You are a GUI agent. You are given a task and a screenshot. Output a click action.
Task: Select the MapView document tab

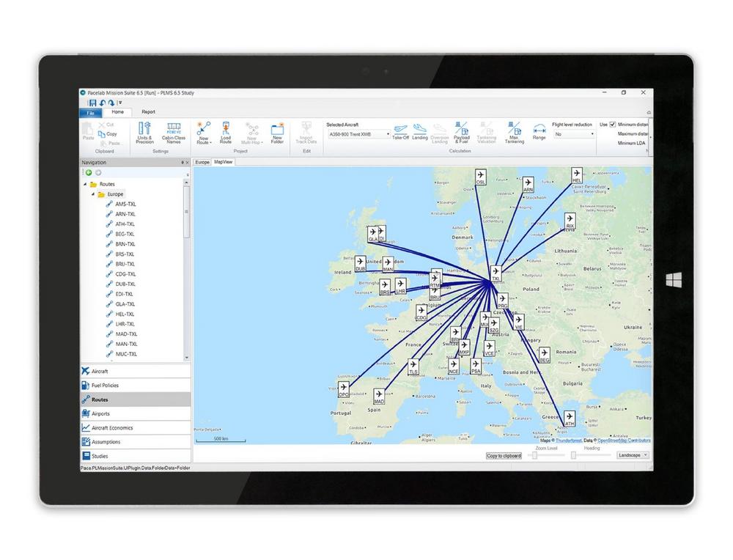coord(223,162)
